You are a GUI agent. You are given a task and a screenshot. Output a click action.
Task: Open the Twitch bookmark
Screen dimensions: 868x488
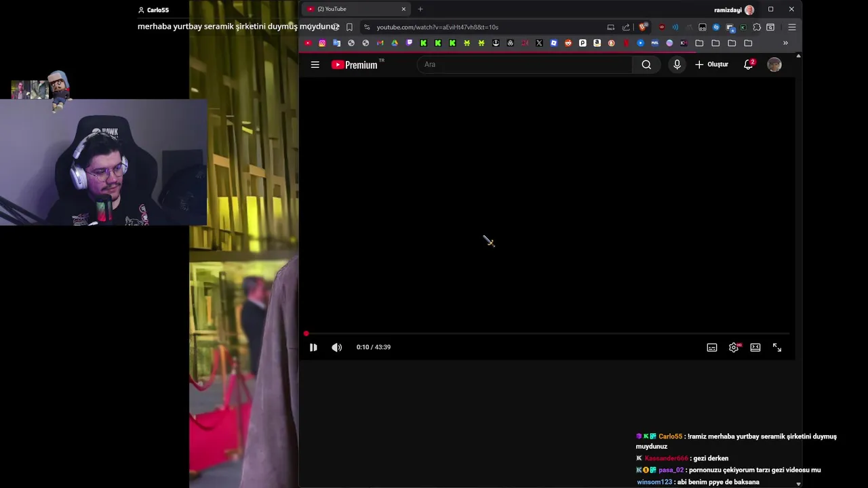[x=409, y=43]
